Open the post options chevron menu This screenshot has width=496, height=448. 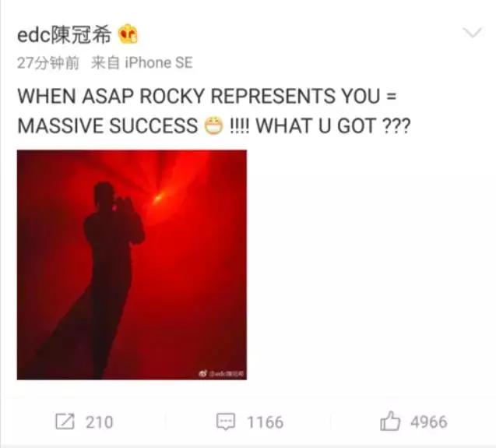472,33
